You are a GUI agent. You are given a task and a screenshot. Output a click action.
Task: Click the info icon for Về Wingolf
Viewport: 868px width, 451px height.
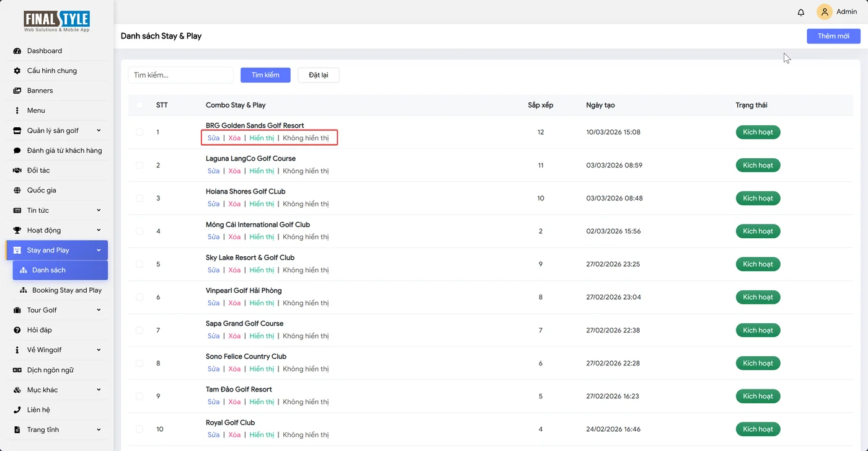pyautogui.click(x=17, y=350)
